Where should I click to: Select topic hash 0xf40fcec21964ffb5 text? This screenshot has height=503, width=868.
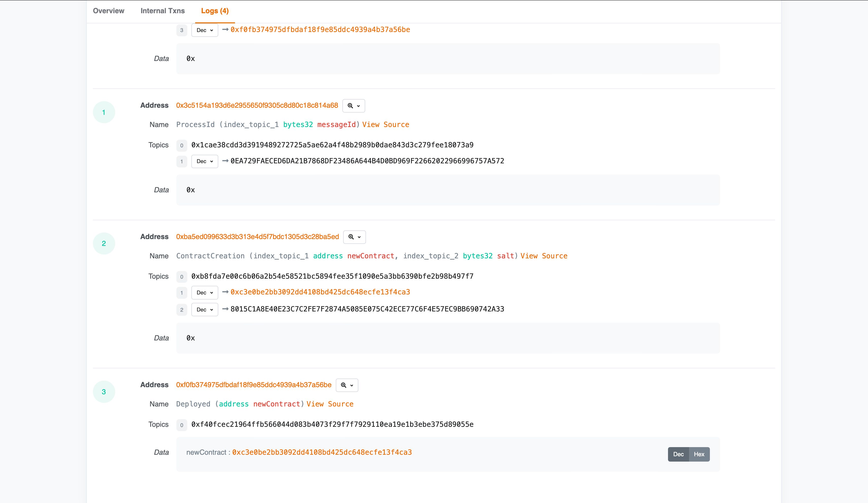(x=332, y=425)
